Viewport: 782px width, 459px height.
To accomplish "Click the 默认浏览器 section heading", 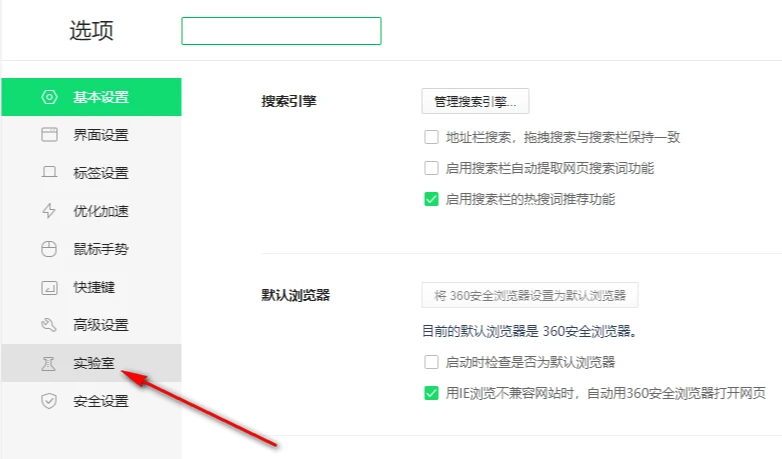I will [x=296, y=295].
